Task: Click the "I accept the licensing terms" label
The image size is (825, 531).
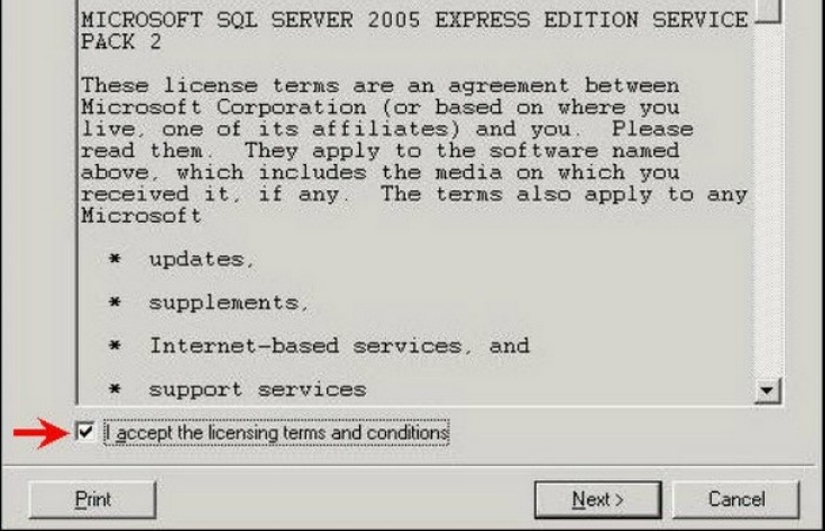Action: tap(277, 432)
